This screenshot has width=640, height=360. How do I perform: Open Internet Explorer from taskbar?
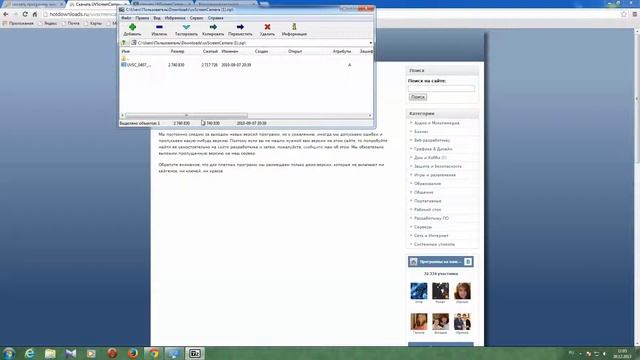(30, 353)
